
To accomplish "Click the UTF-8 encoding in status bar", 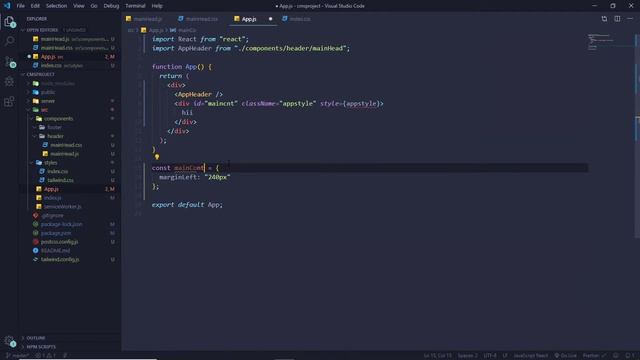I will tap(490, 356).
